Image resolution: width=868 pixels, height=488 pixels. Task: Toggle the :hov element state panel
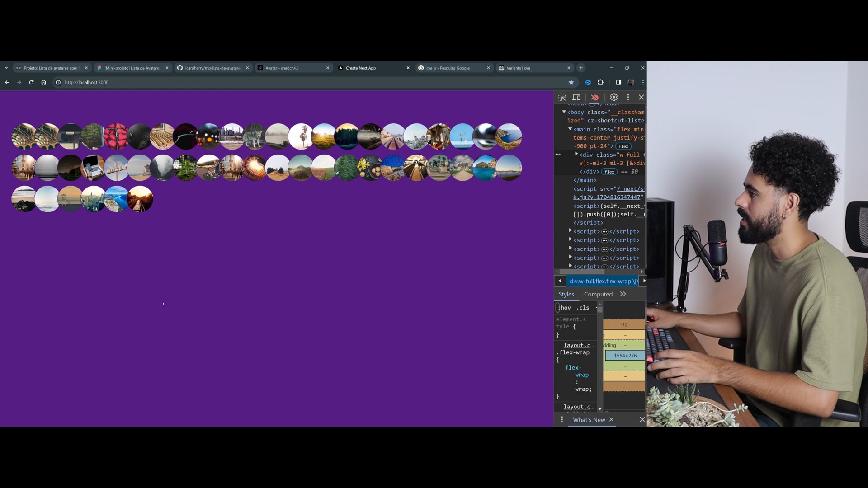565,308
